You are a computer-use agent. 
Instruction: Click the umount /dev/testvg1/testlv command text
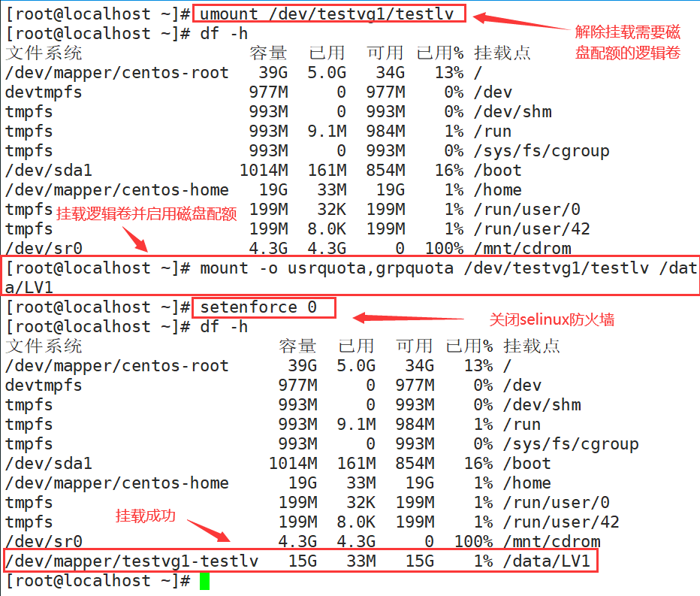tap(327, 14)
